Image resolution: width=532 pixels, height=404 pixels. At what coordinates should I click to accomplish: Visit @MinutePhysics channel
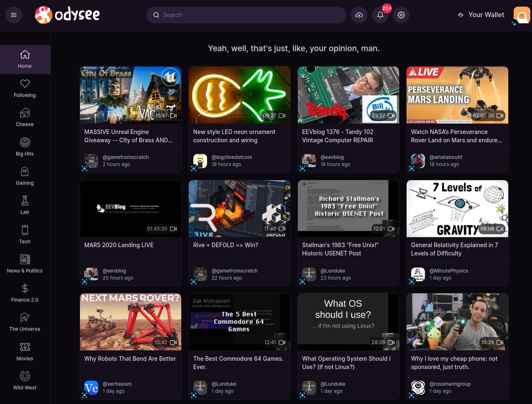point(449,271)
